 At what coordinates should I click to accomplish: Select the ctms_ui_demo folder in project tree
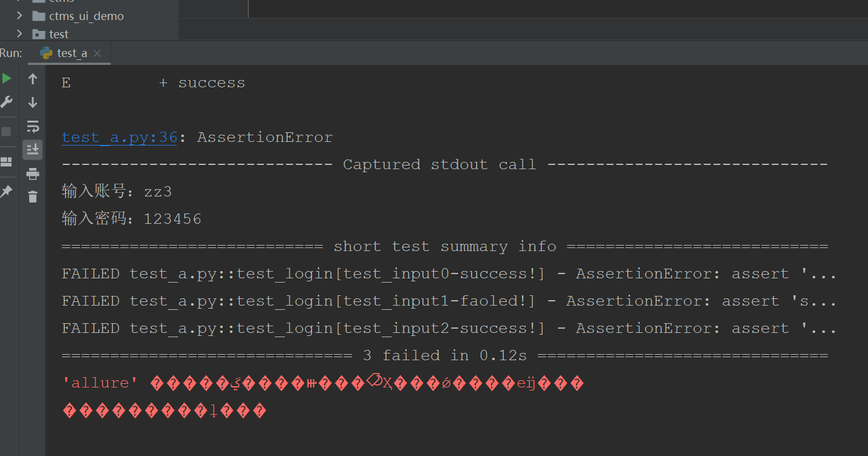(x=86, y=16)
